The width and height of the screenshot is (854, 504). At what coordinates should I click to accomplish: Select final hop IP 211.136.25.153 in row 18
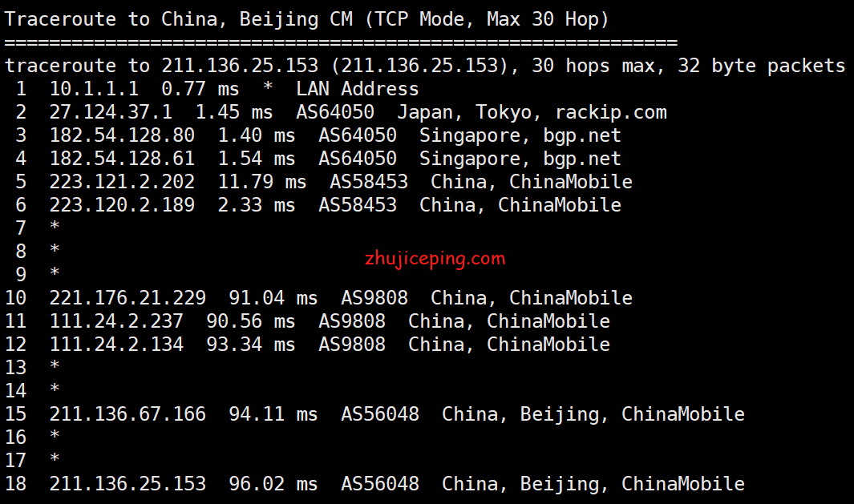click(x=128, y=484)
